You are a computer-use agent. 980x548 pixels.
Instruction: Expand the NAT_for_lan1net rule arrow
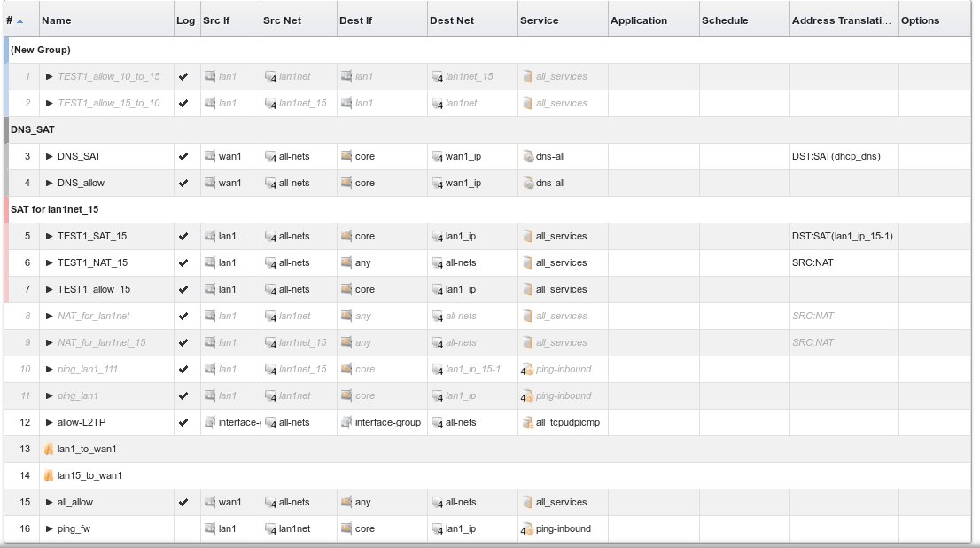point(50,317)
